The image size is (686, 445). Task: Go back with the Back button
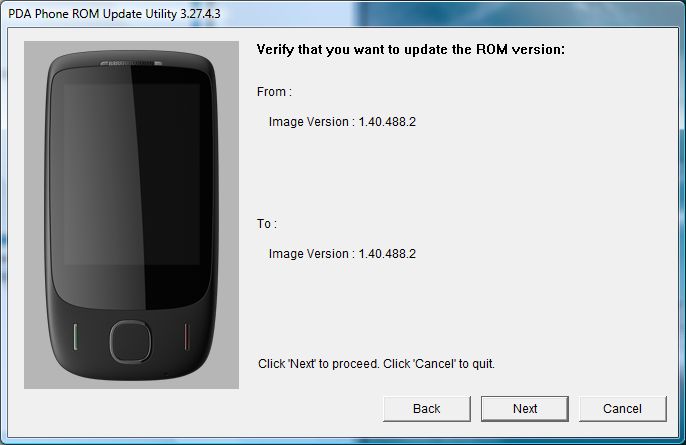427,409
